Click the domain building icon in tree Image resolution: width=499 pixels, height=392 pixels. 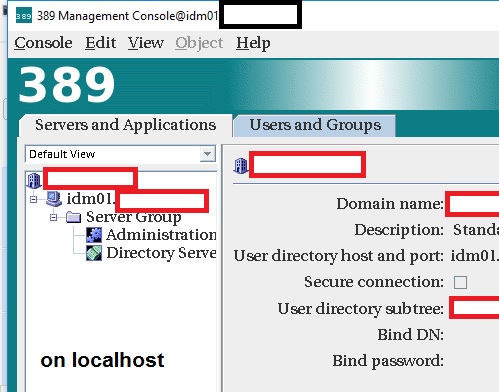coord(34,181)
